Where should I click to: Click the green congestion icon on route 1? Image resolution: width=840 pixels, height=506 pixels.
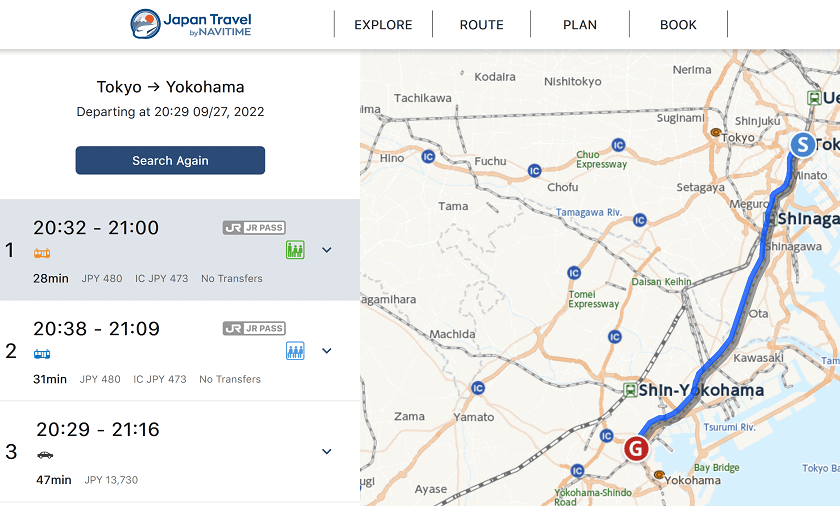point(295,250)
